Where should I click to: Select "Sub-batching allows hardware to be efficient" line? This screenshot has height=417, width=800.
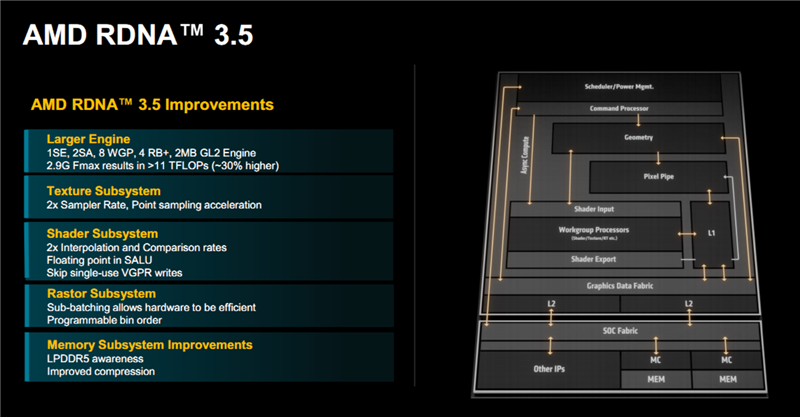[x=152, y=307]
